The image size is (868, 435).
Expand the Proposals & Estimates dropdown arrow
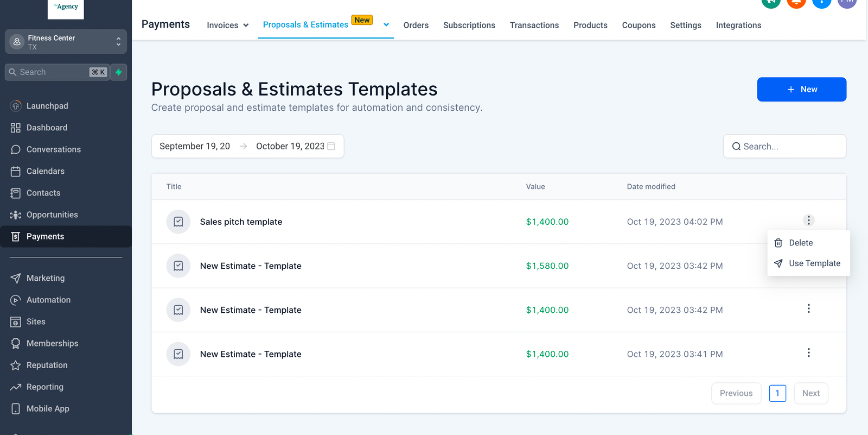tap(386, 24)
